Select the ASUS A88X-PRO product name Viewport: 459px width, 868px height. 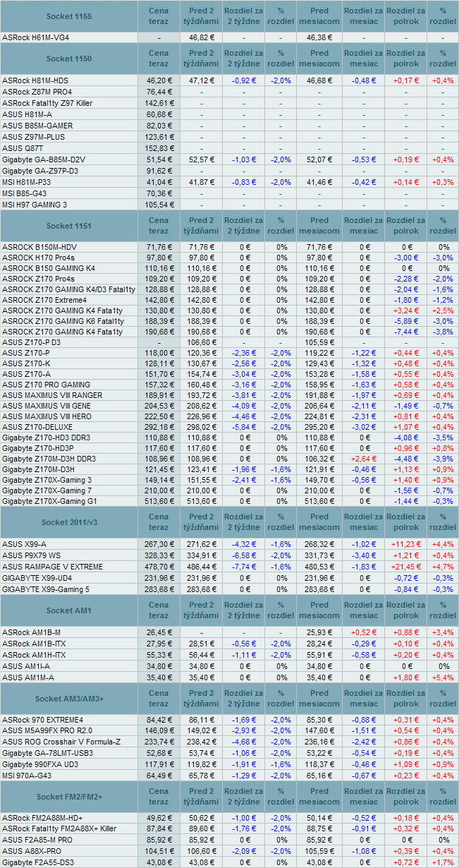pyautogui.click(x=32, y=852)
